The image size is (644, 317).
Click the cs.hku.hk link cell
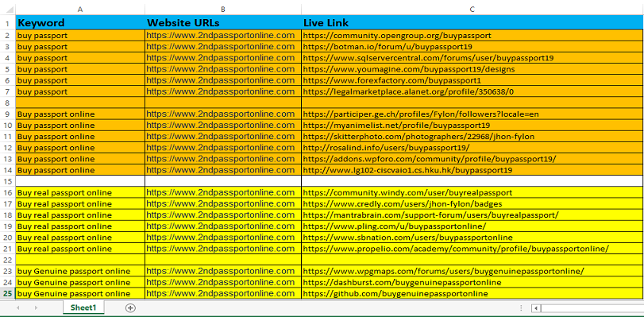pyautogui.click(x=472, y=170)
